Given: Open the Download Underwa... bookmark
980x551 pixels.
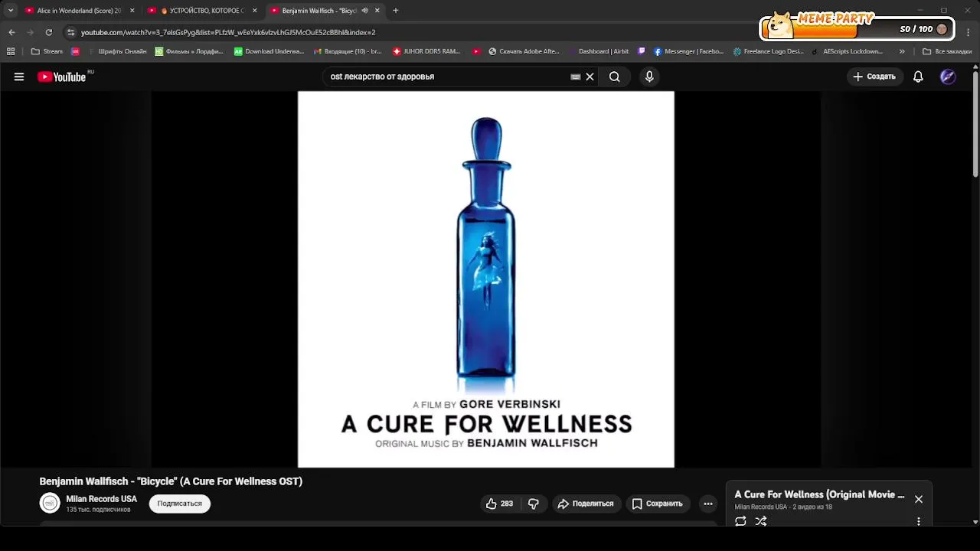Looking at the screenshot, I should (x=269, y=51).
